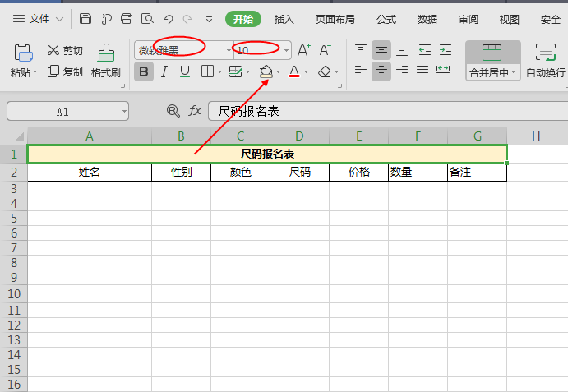Align text center horizontally
Viewport: 568px width, 392px height.
tap(381, 71)
